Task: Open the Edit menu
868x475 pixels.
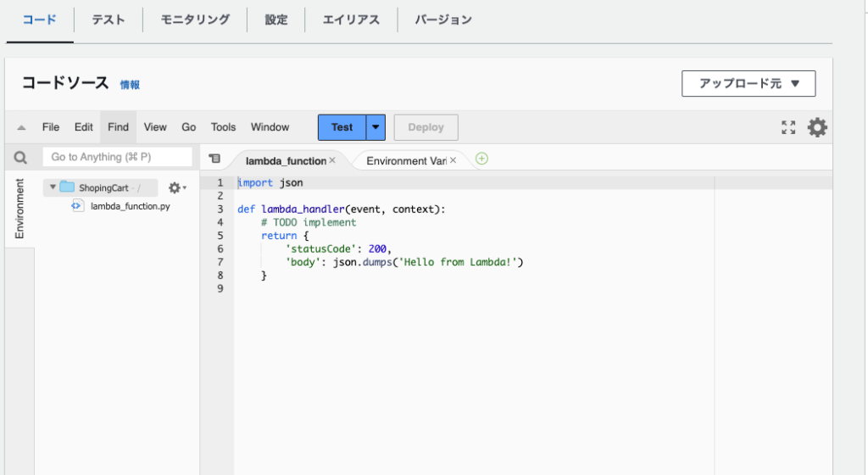Action: click(x=84, y=127)
